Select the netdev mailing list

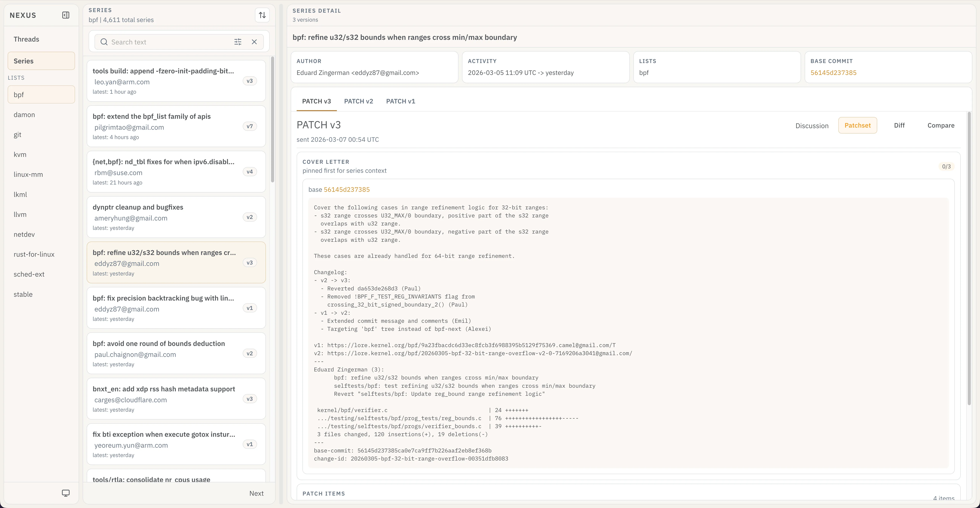[x=24, y=234]
